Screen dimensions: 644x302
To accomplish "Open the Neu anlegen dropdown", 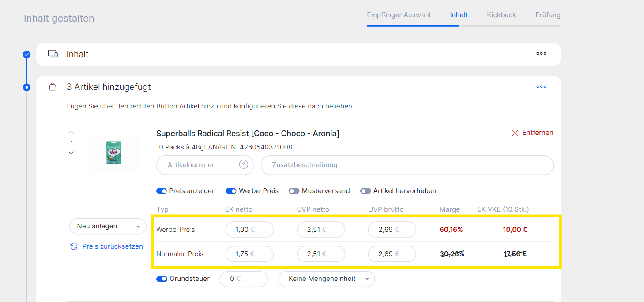I will (108, 226).
